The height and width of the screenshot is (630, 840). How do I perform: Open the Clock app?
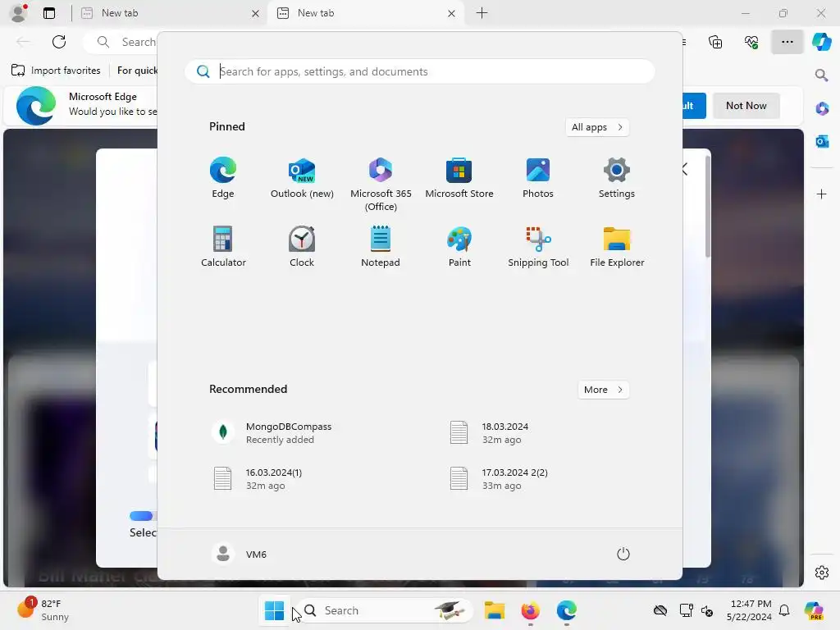pos(302,246)
